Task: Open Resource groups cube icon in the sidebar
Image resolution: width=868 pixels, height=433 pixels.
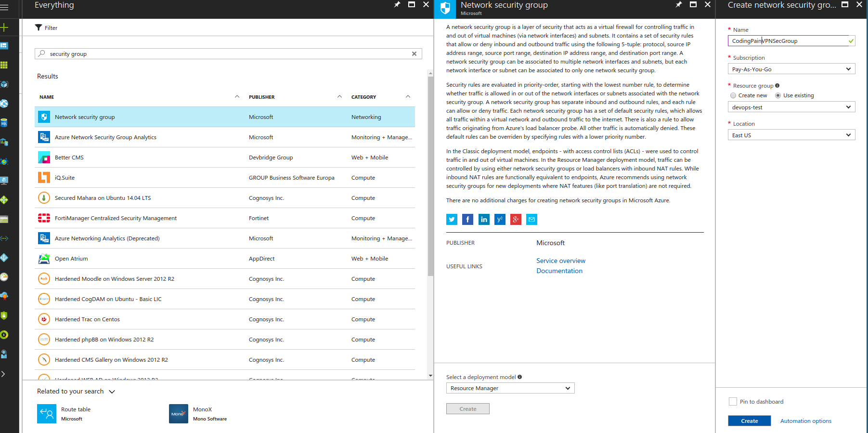Action: point(4,84)
